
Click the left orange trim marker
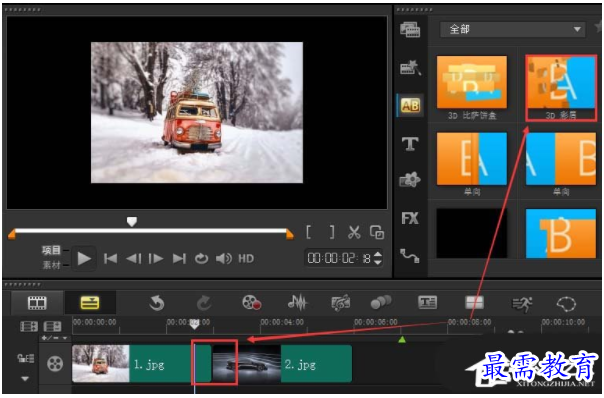point(12,234)
